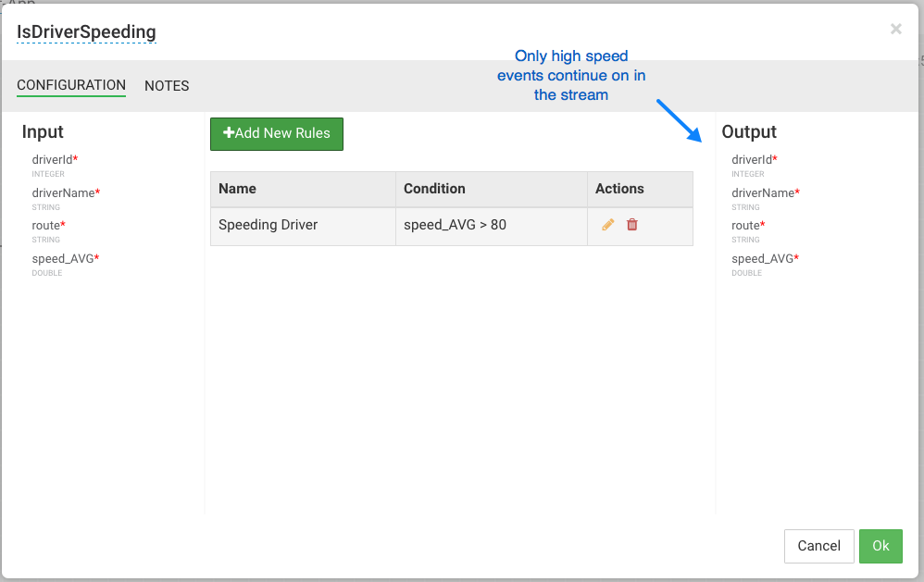
Task: Edit the Speeding Driver rule pencil icon
Action: tap(608, 225)
